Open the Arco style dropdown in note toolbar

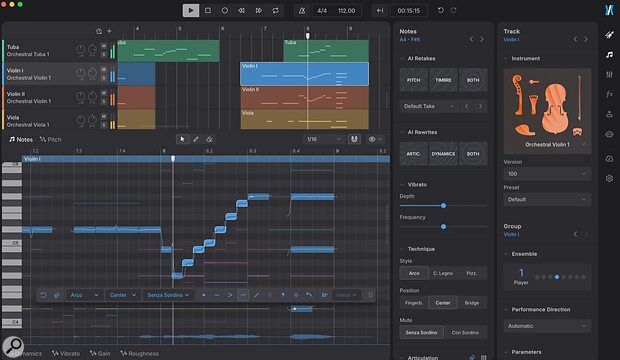(x=84, y=295)
